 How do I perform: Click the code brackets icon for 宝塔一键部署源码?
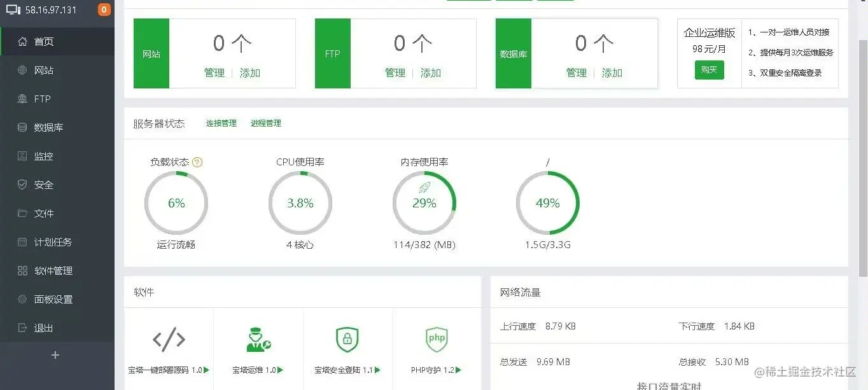coord(169,340)
